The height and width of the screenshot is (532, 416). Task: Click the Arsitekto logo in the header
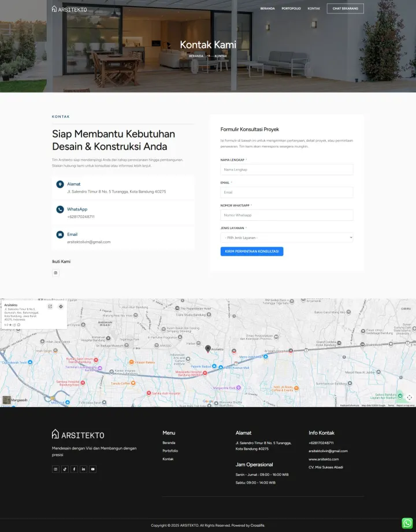(x=69, y=9)
